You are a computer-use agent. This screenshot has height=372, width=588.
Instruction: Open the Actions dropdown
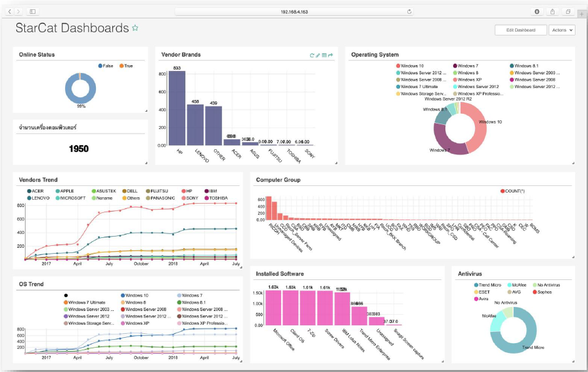click(562, 30)
